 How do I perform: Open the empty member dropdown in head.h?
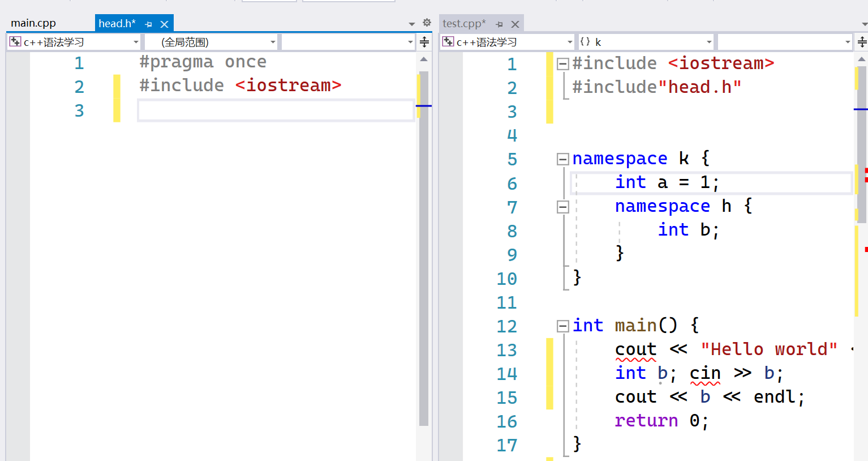click(x=348, y=42)
